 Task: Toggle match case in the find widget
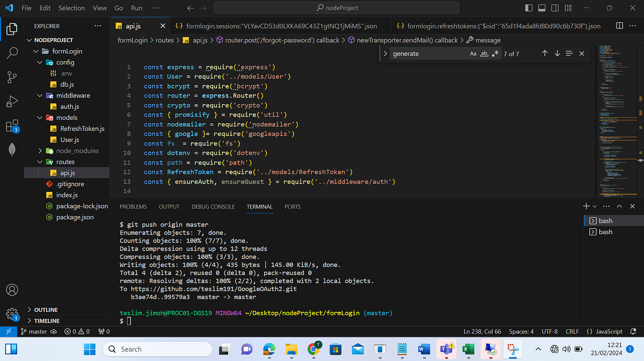[x=473, y=54]
